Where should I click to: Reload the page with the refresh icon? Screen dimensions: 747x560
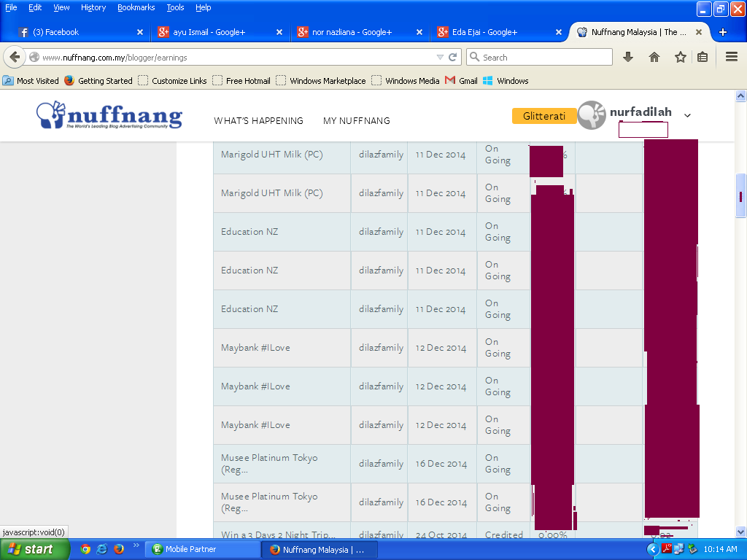click(452, 57)
